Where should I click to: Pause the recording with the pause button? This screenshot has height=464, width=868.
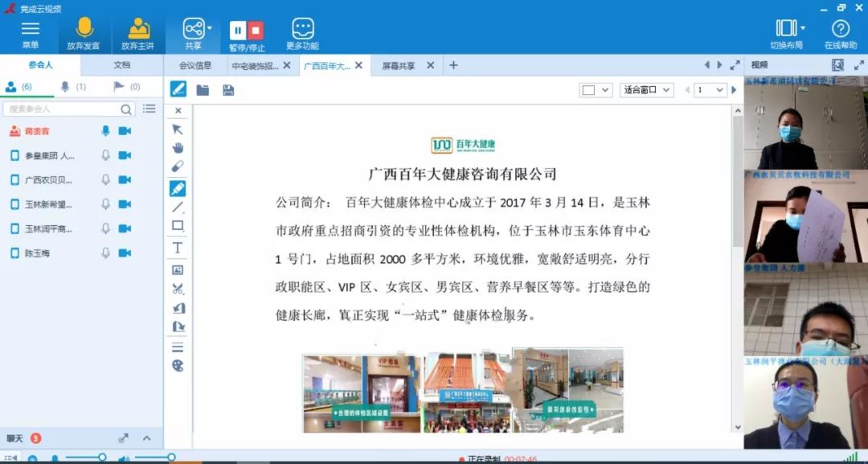coord(237,31)
